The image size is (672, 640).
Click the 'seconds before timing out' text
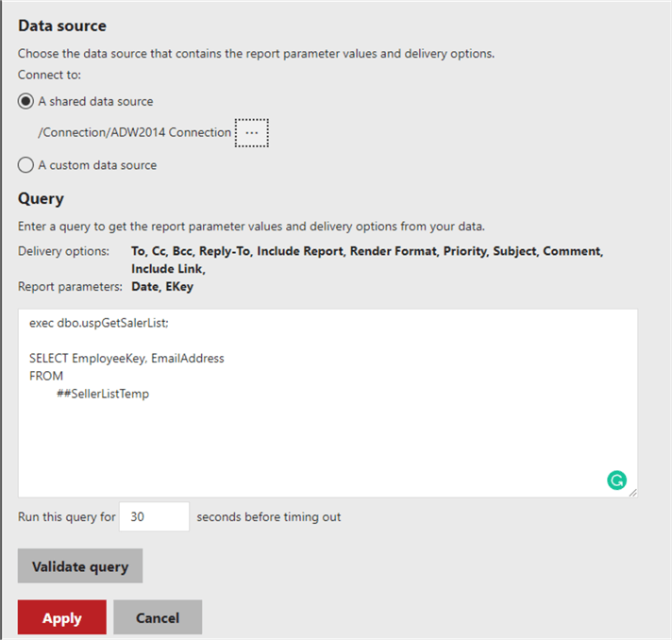269,516
